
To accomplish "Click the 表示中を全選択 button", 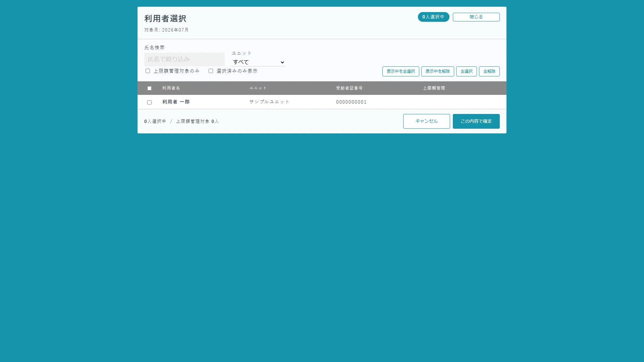I will 400,71.
